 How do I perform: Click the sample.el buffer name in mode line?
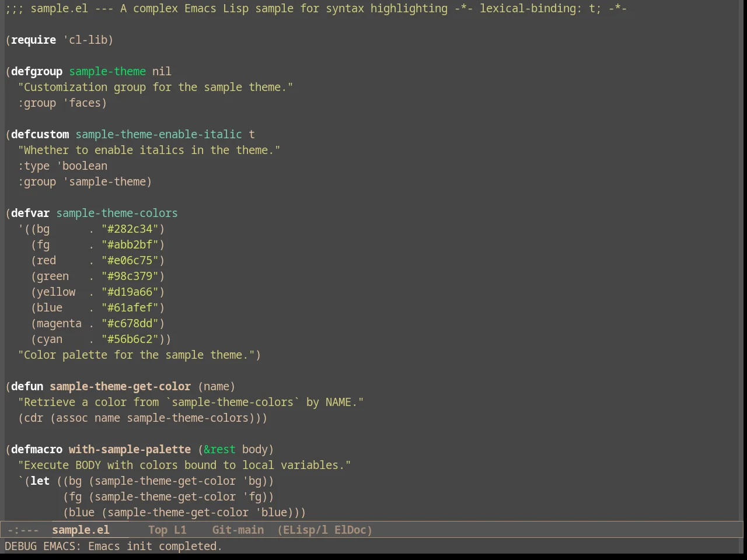click(x=81, y=530)
